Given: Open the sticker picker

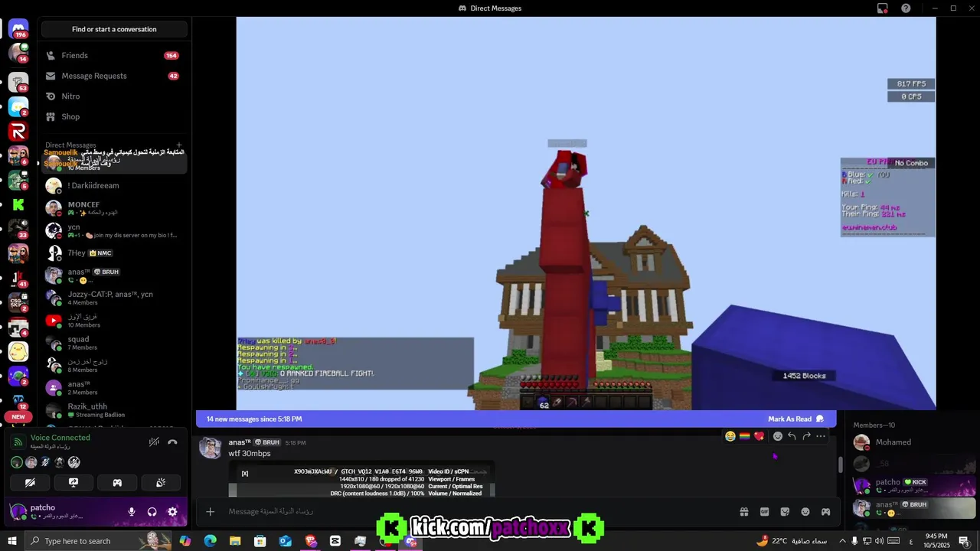Looking at the screenshot, I should click(x=785, y=511).
